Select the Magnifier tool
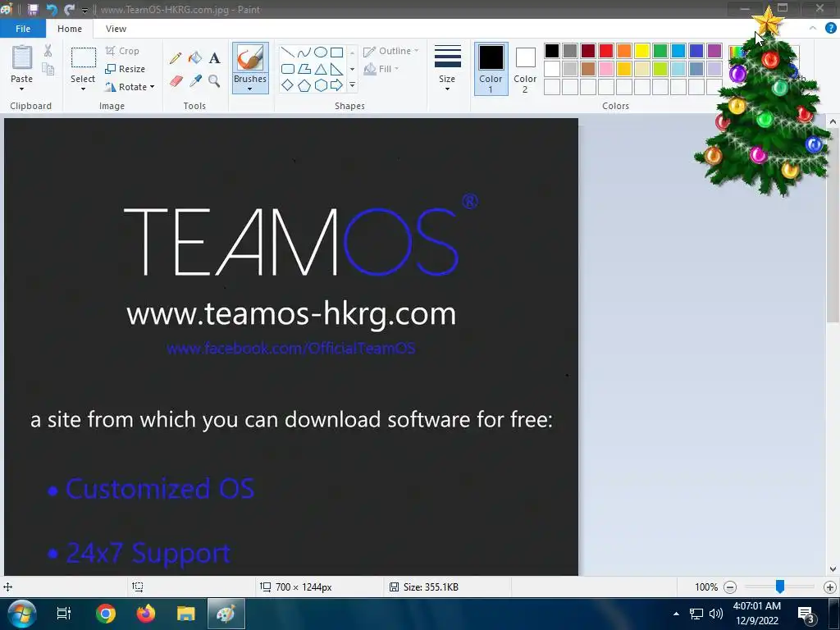 coord(214,81)
